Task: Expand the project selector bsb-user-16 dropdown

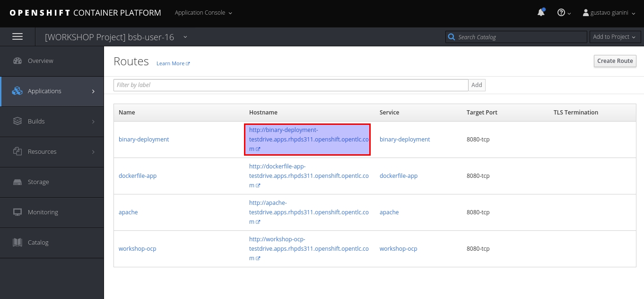Action: [x=185, y=37]
